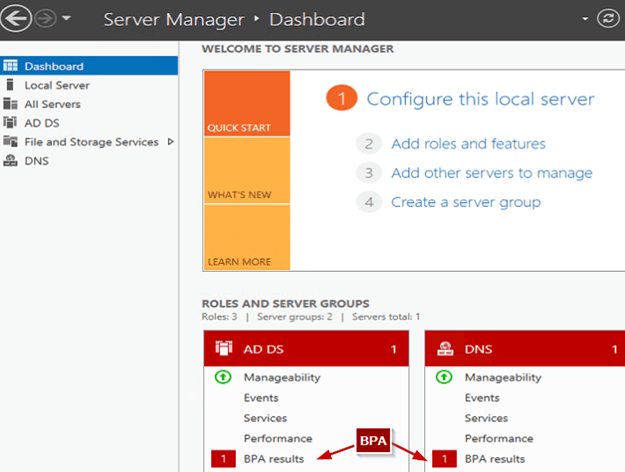Open the DNS role tile header
The height and width of the screenshot is (472, 625).
525,349
